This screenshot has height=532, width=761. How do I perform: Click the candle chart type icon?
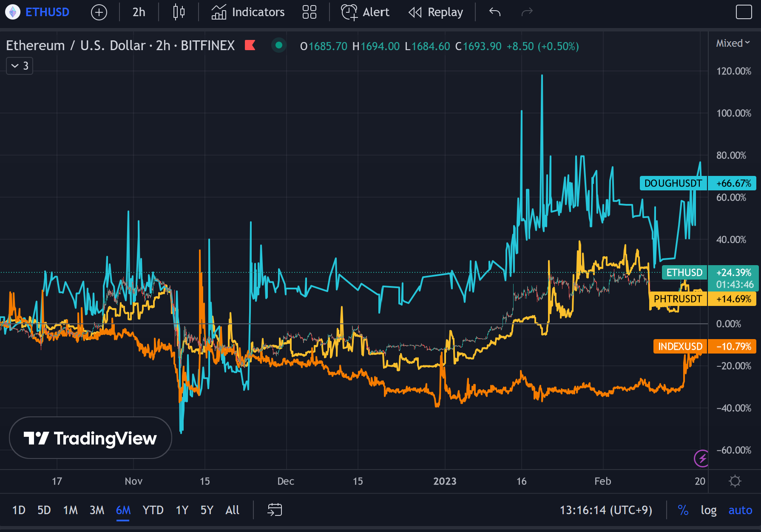click(179, 12)
